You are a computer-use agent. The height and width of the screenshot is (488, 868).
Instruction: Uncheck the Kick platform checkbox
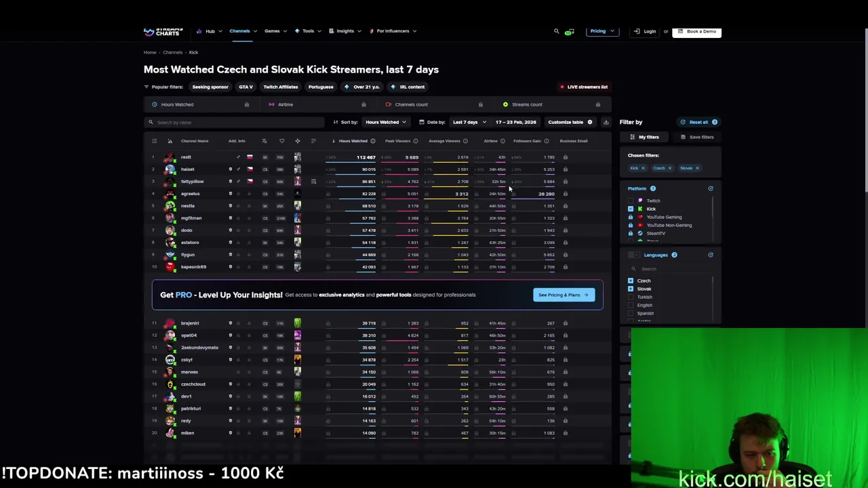pos(631,209)
